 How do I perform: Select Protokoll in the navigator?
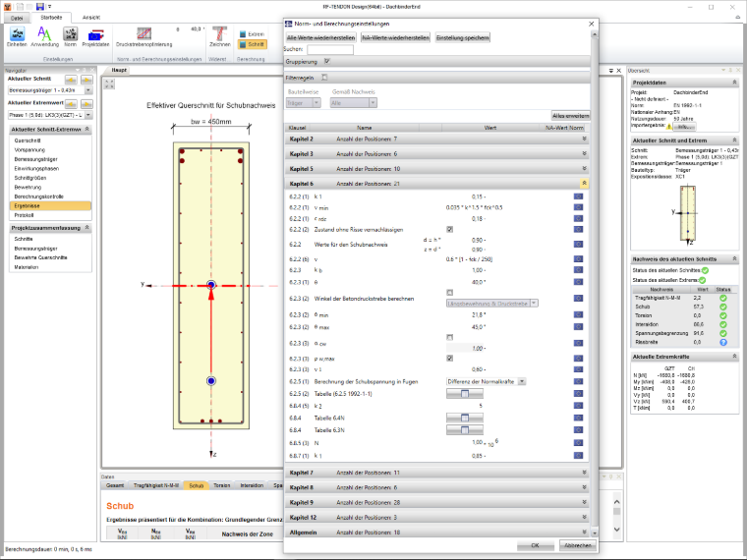24,215
